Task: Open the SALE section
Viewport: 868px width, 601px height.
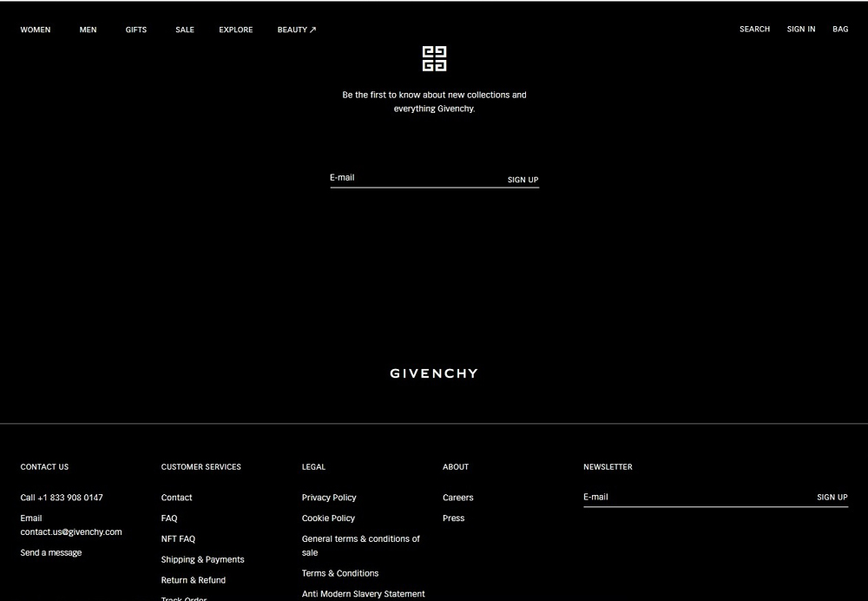Action: pyautogui.click(x=184, y=29)
